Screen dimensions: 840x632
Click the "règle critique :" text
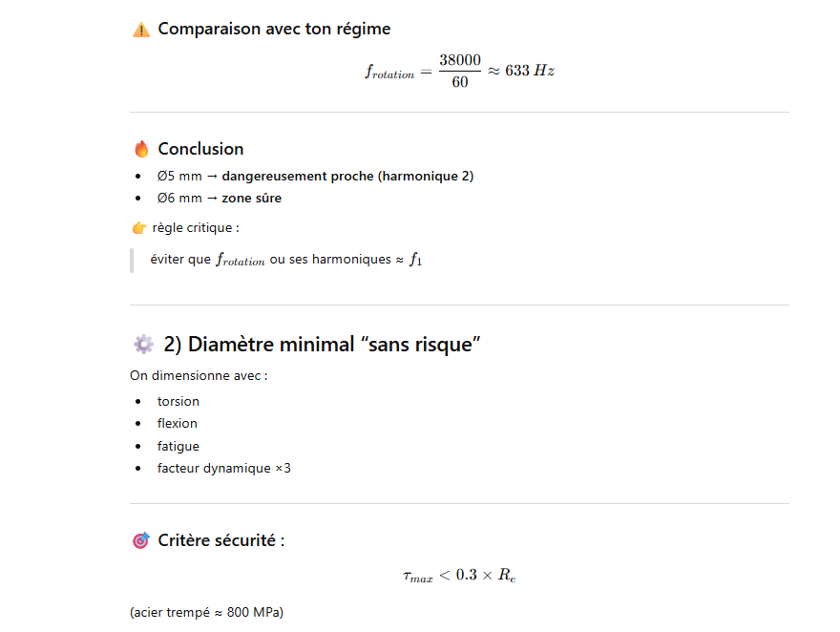coord(196,228)
